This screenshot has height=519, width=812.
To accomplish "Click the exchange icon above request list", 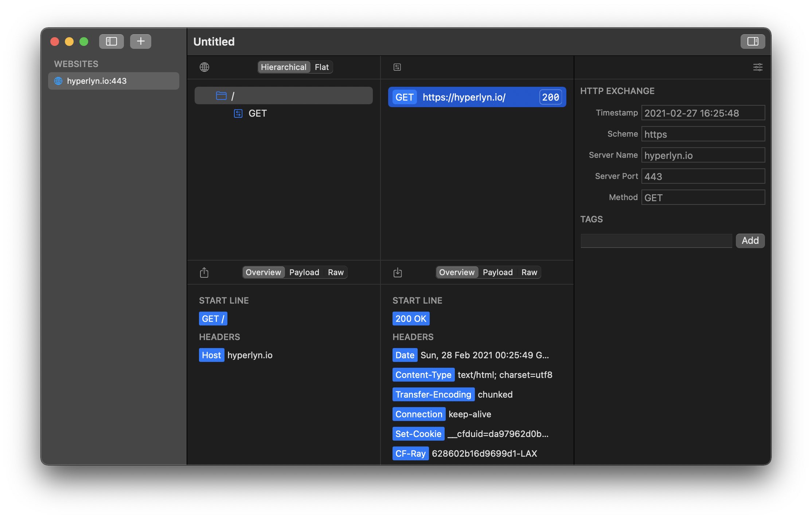I will tap(397, 67).
